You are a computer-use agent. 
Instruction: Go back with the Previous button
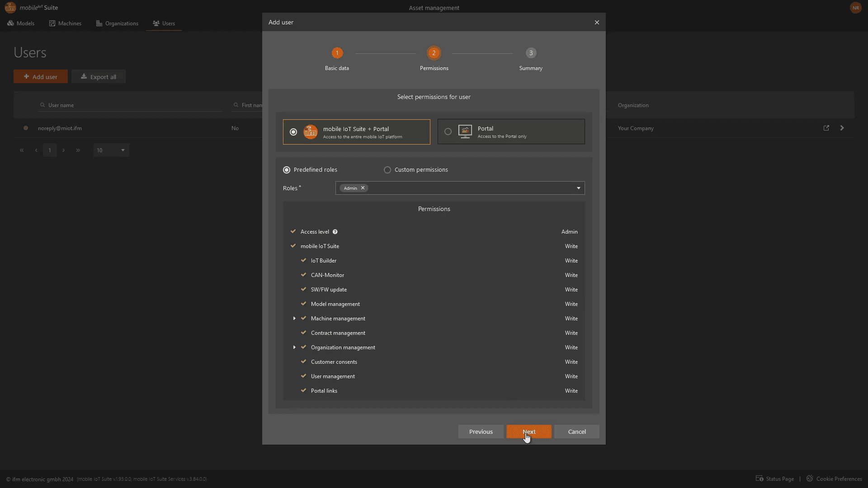tap(481, 432)
